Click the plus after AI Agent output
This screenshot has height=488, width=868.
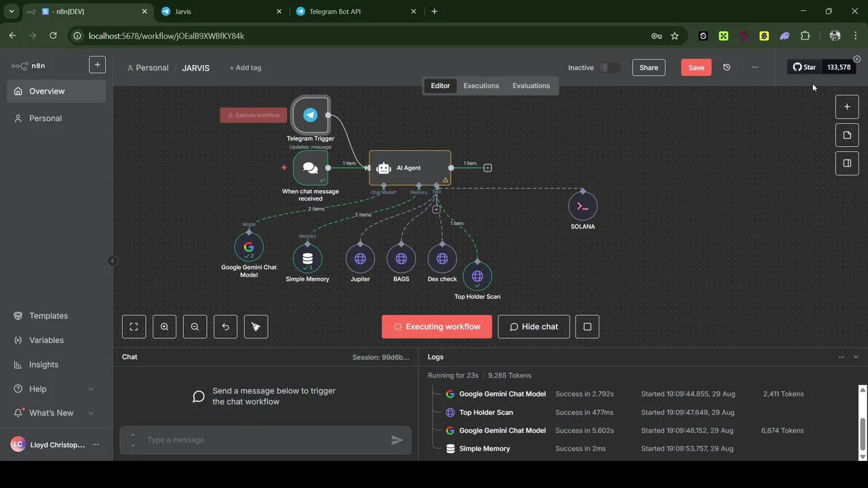488,168
